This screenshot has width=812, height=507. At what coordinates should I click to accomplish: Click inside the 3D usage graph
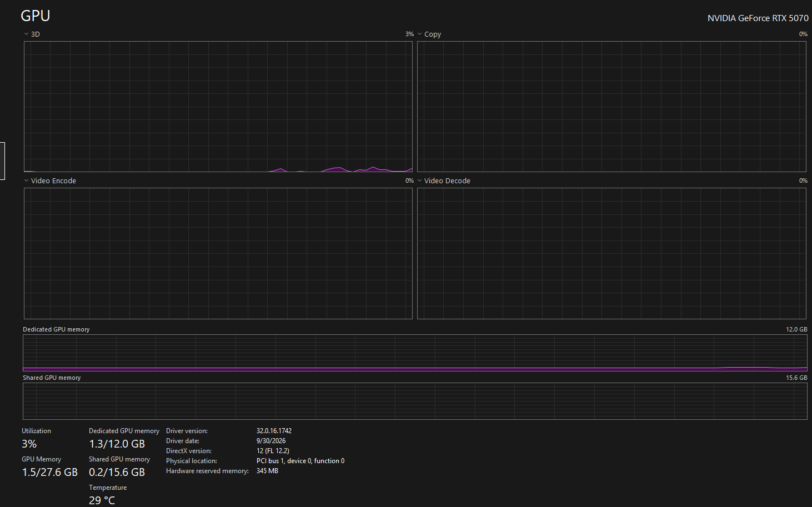pyautogui.click(x=218, y=107)
